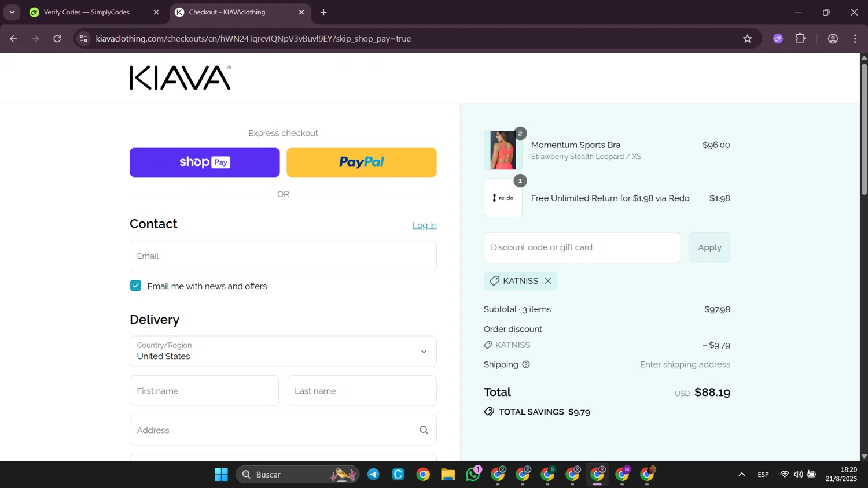
Task: Bookmark this page with the star icon
Action: tap(747, 39)
